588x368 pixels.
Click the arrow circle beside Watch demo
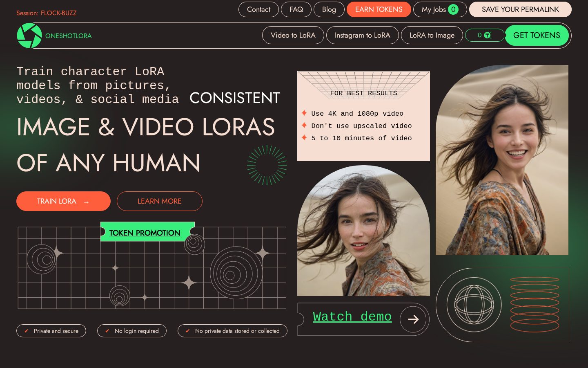[413, 319]
